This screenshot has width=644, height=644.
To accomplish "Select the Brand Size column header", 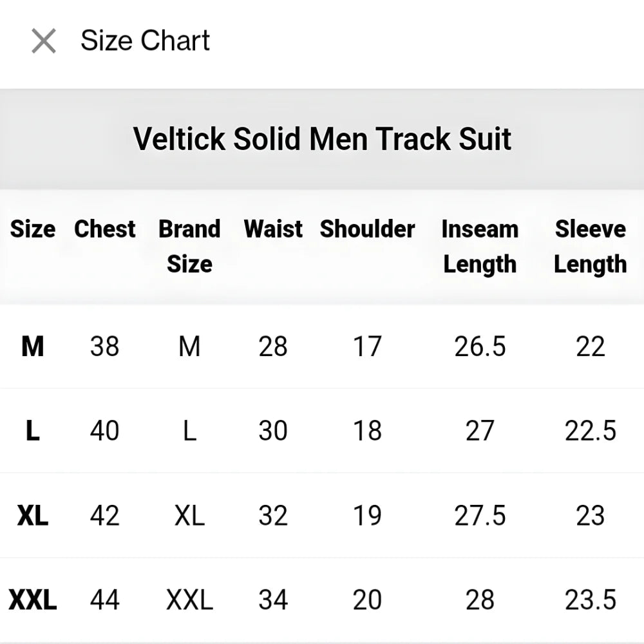I will tap(189, 246).
